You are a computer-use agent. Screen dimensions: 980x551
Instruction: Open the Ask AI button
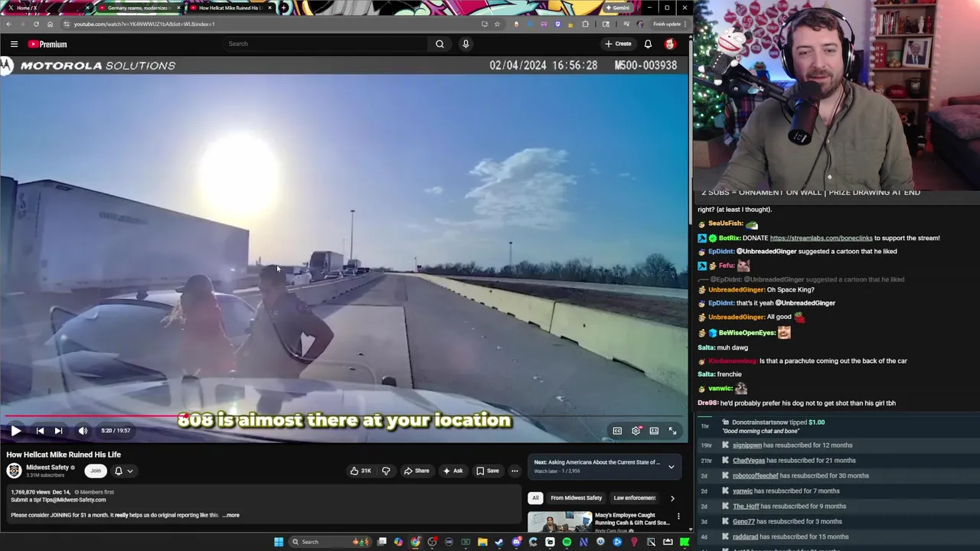tap(452, 471)
